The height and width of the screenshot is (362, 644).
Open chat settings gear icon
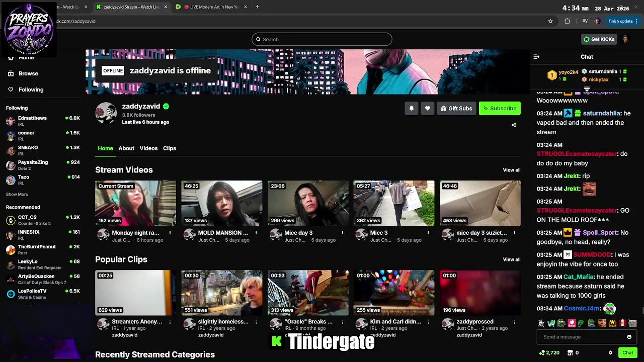pyautogui.click(x=610, y=352)
